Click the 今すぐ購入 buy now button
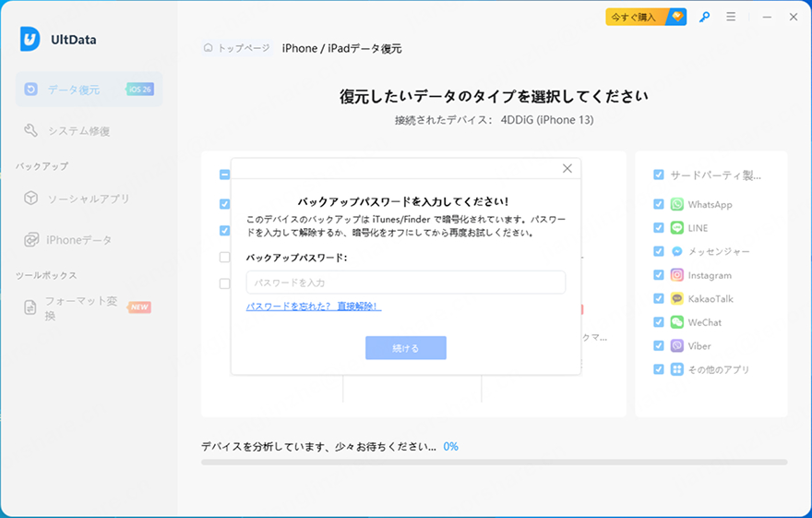This screenshot has height=518, width=812. point(646,18)
